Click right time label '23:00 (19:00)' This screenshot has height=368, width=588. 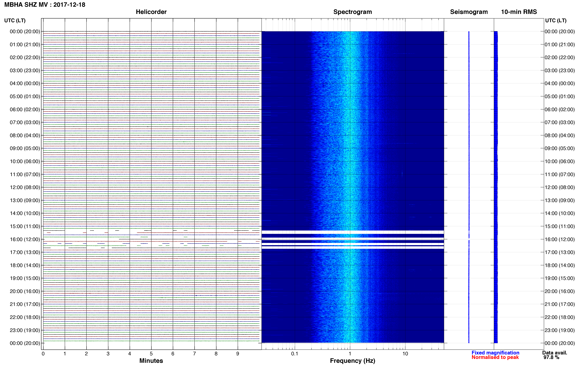point(560,330)
